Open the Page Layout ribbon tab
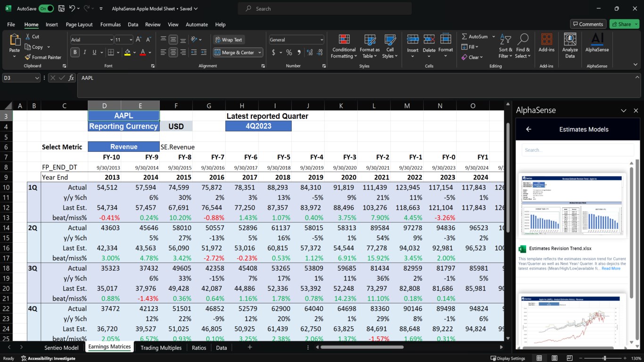Viewport: 644px width, 362px height. (79, 25)
